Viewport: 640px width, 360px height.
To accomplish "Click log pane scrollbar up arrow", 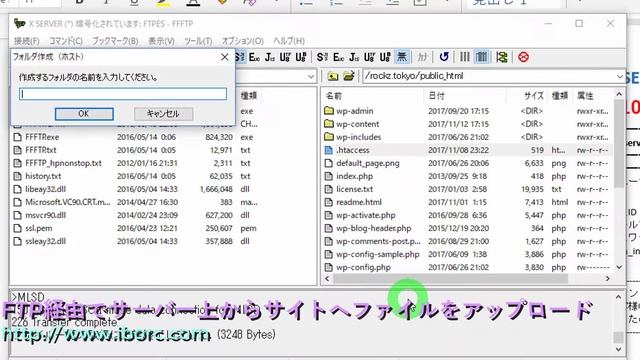I will [618, 297].
